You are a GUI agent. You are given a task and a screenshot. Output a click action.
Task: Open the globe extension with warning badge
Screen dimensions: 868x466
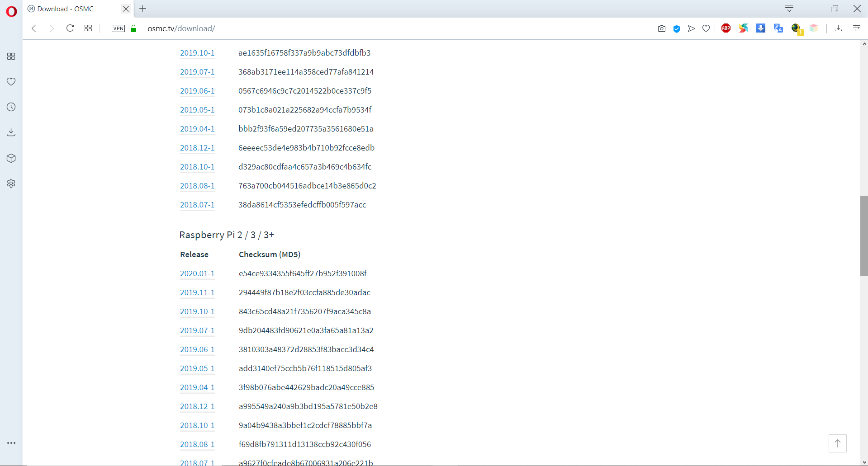point(797,29)
